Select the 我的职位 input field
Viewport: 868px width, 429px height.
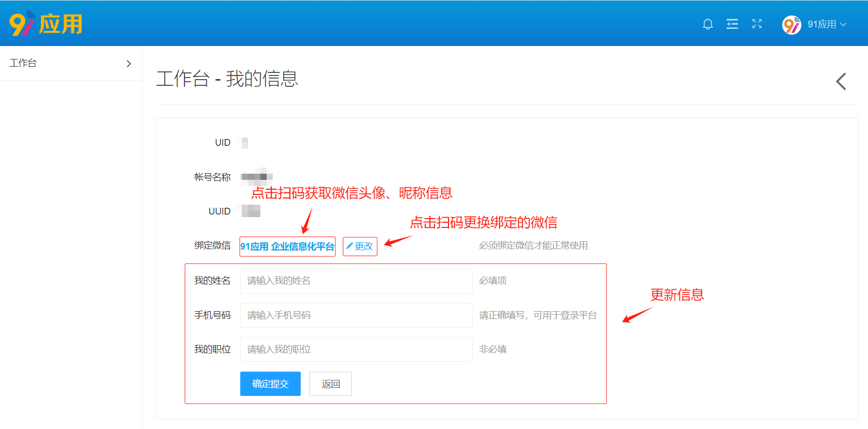[x=356, y=349]
